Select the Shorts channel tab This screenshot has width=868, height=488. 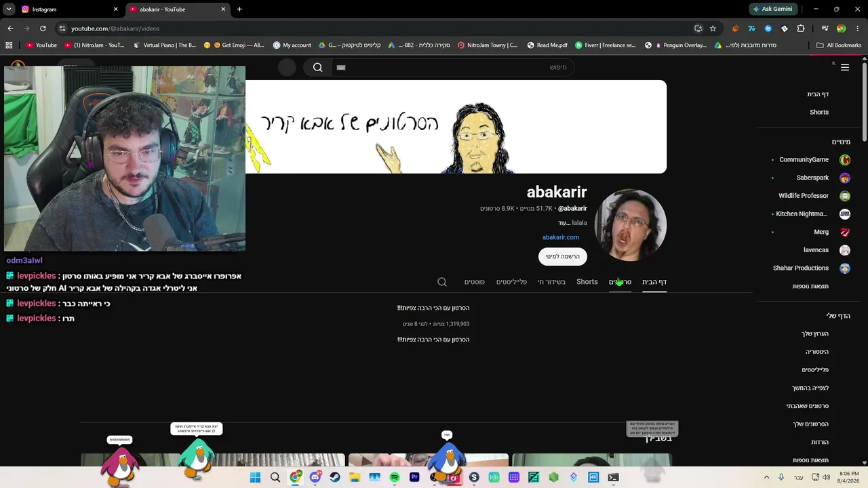(x=587, y=282)
